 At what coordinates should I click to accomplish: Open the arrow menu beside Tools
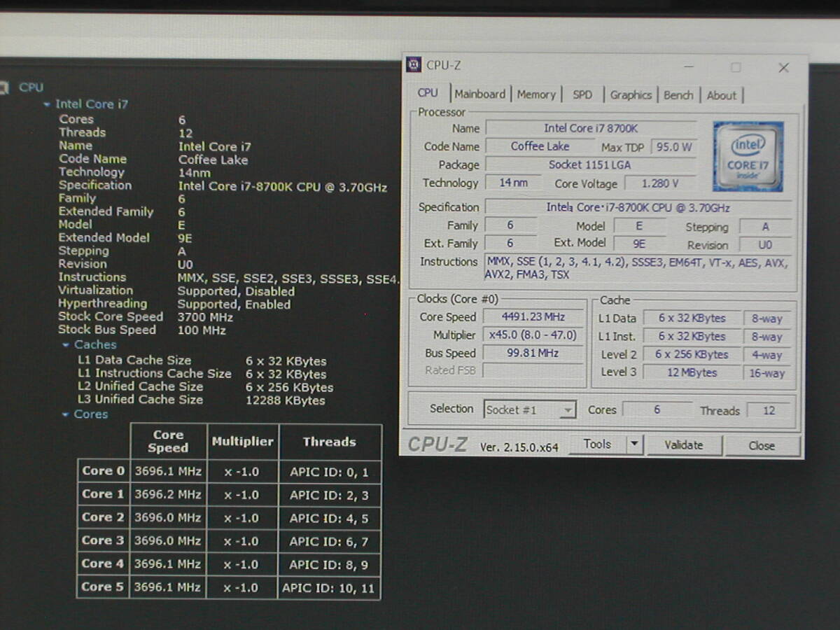(x=634, y=444)
